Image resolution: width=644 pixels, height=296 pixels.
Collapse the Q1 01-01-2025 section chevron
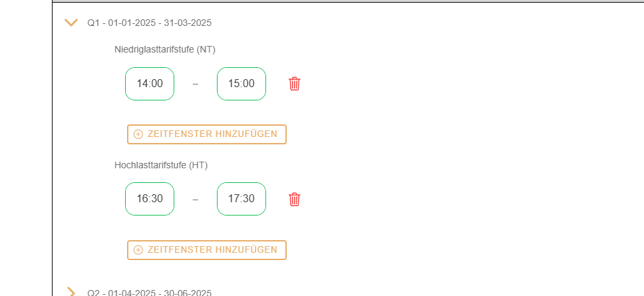point(71,23)
